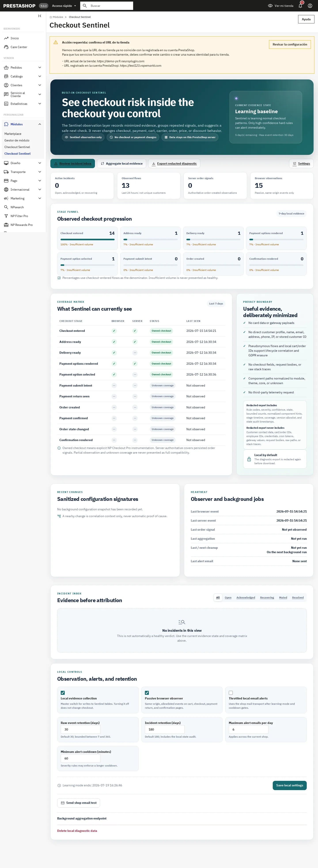
Task: Open Acceso rápido dropdown
Action: coord(64,6)
